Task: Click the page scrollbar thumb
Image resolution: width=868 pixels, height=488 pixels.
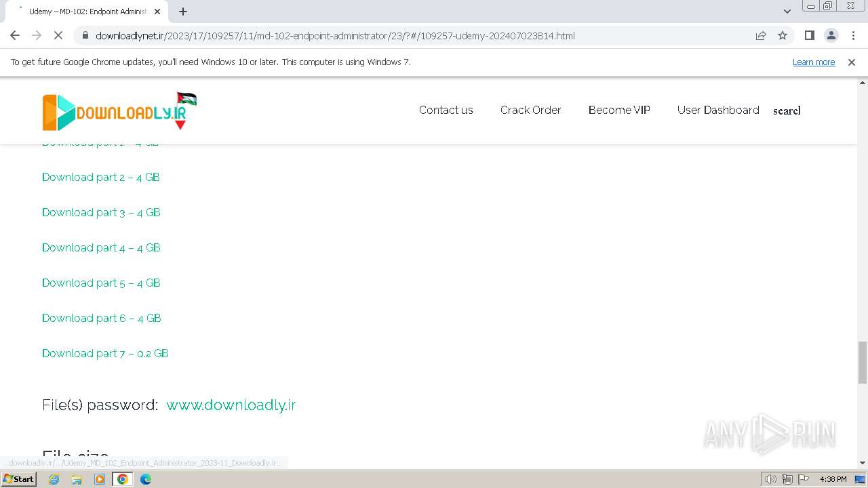Action: (863, 362)
